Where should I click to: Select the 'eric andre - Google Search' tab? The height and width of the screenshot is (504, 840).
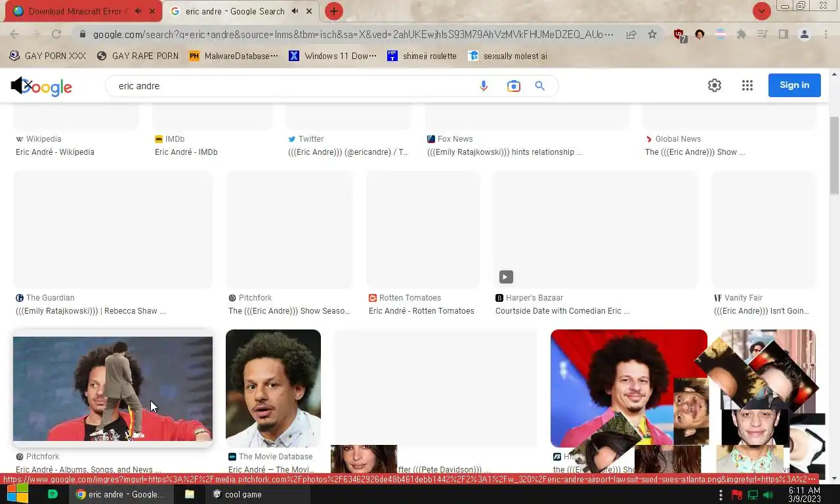point(235,11)
